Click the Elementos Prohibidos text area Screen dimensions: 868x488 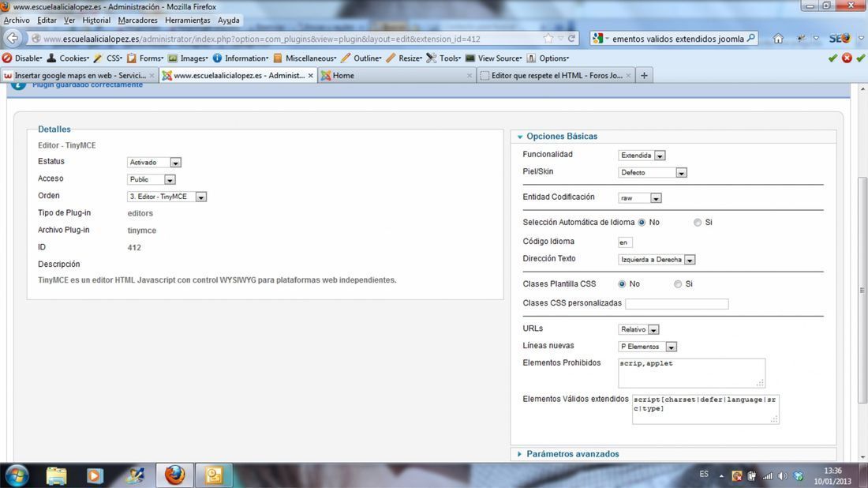pos(691,373)
